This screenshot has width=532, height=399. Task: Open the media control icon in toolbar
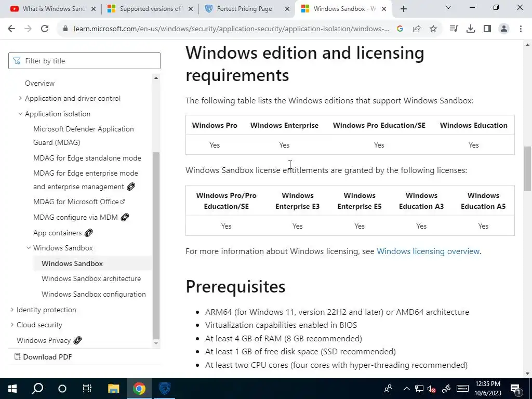click(x=454, y=29)
